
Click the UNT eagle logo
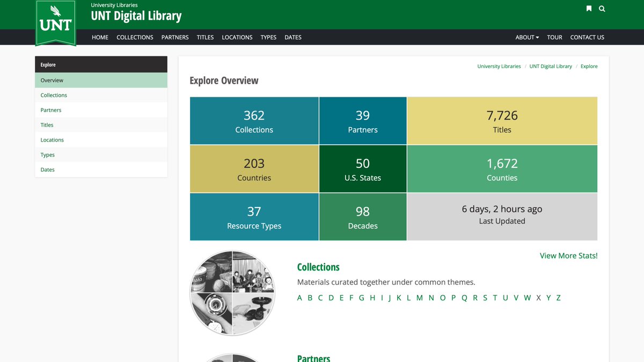pos(56,23)
